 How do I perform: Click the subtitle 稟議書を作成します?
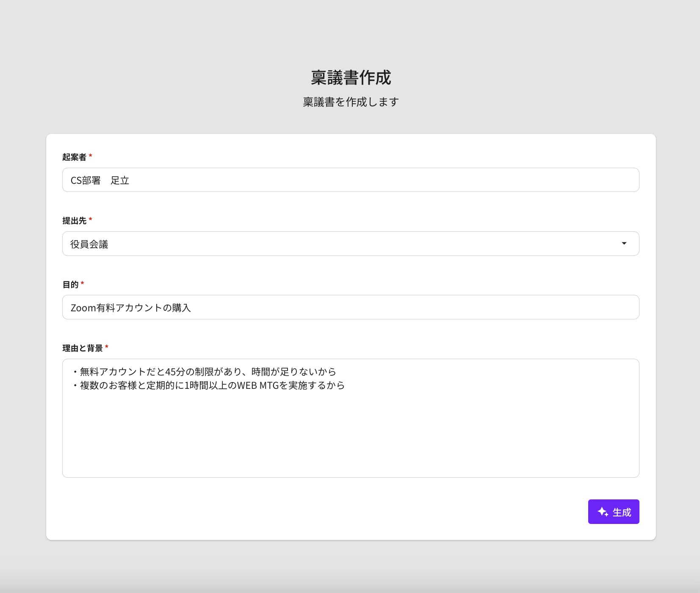coord(351,102)
